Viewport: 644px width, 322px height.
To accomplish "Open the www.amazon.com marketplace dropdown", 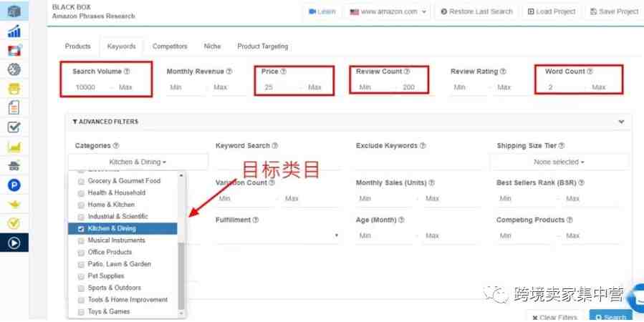I will (x=388, y=11).
